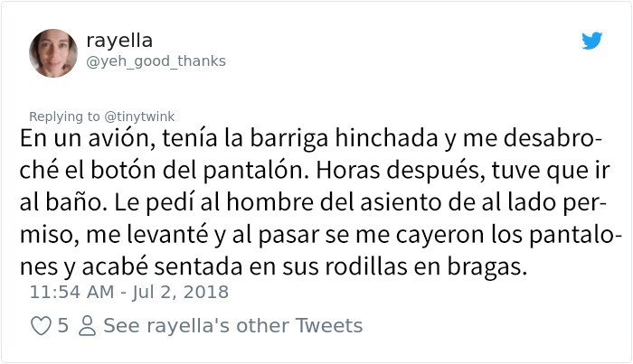Viewport: 633px width, 364px height.
Task: See rayella's other Tweets
Action: click(232, 325)
